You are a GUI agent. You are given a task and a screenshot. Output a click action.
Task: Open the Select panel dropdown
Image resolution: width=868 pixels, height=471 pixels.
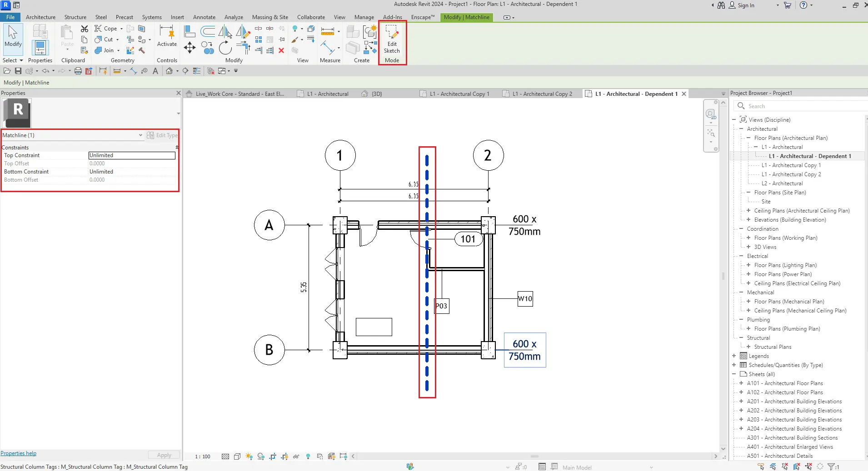click(x=13, y=60)
